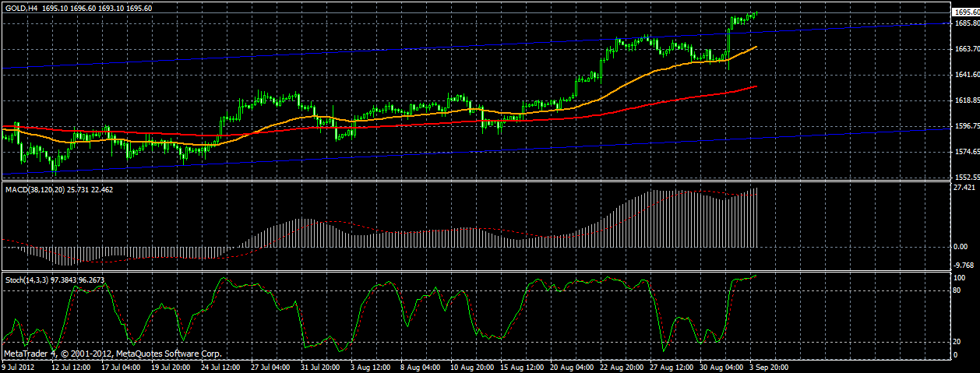
Task: Click the 9 Jul 2012 date label
Action: [18, 367]
